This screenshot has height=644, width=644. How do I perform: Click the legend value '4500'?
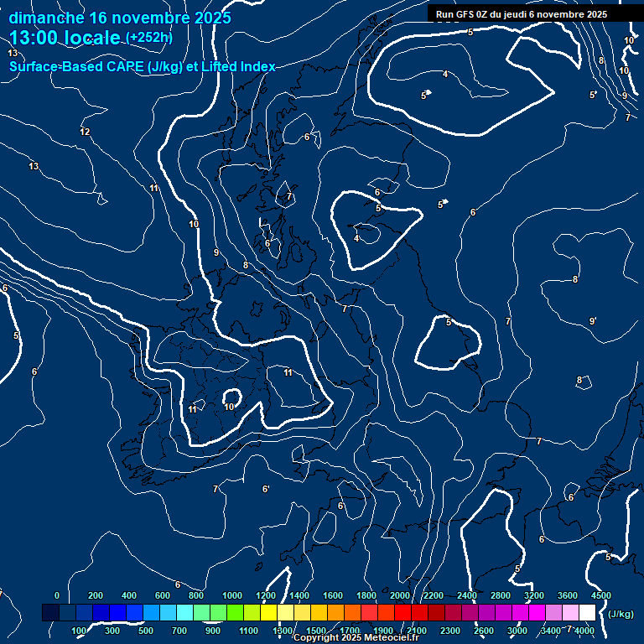601,595
